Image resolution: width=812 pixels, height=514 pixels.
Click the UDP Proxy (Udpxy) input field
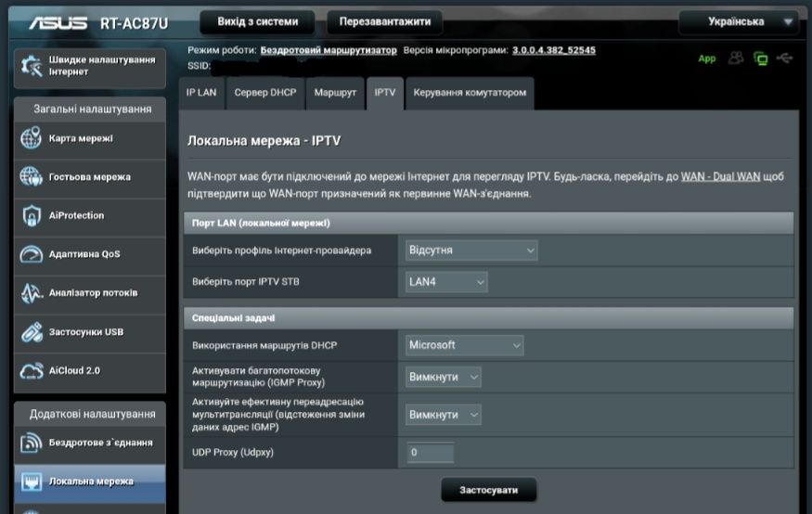pyautogui.click(x=431, y=453)
